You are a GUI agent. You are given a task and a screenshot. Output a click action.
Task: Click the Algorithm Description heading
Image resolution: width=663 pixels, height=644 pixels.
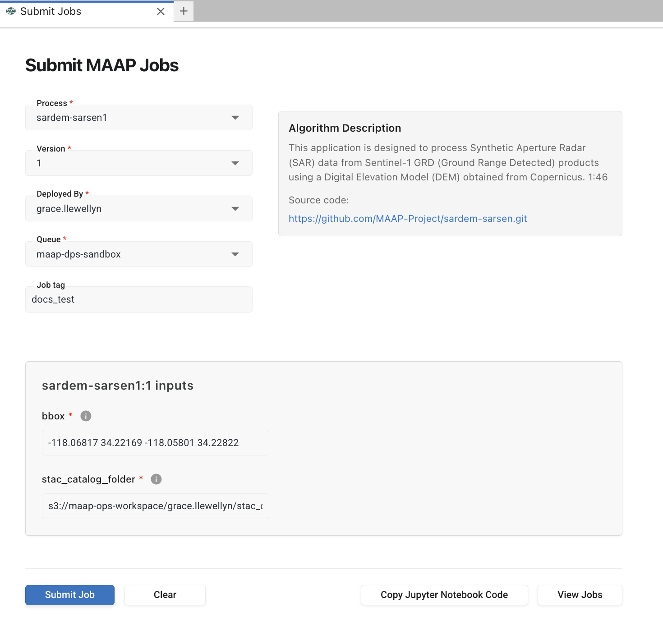point(345,128)
